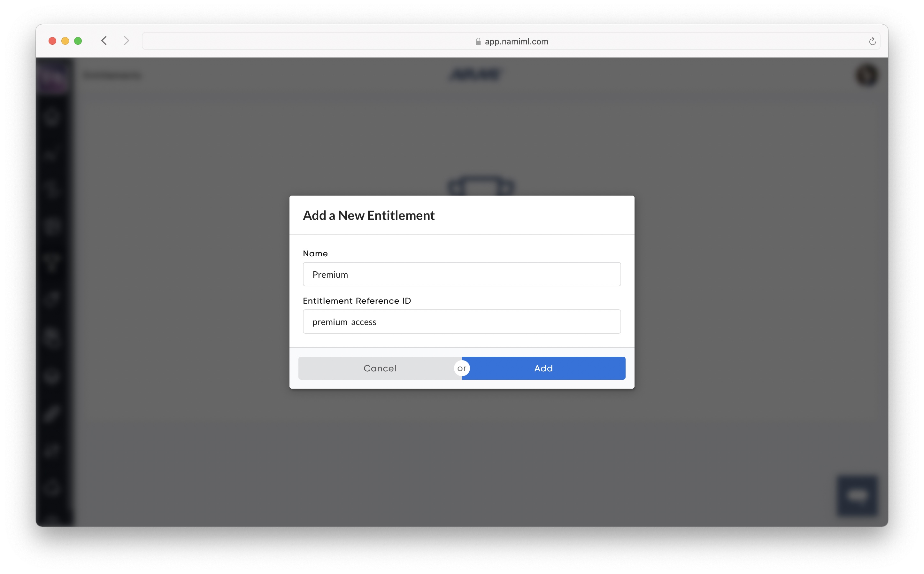
Task: Click the blurred app logo atop sidebar
Action: point(53,76)
